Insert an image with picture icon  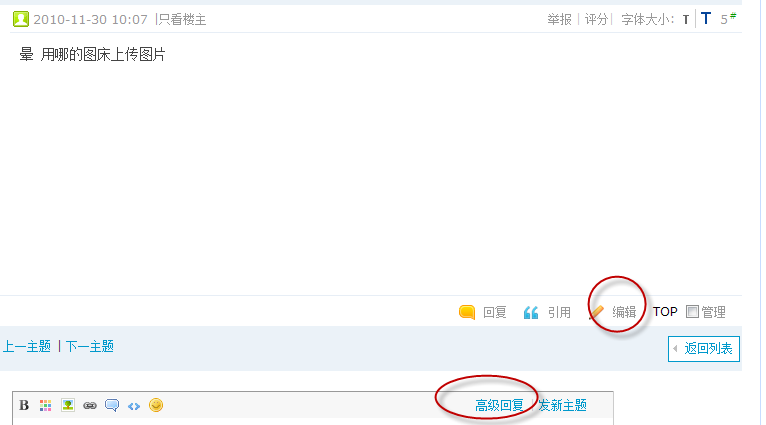68,405
